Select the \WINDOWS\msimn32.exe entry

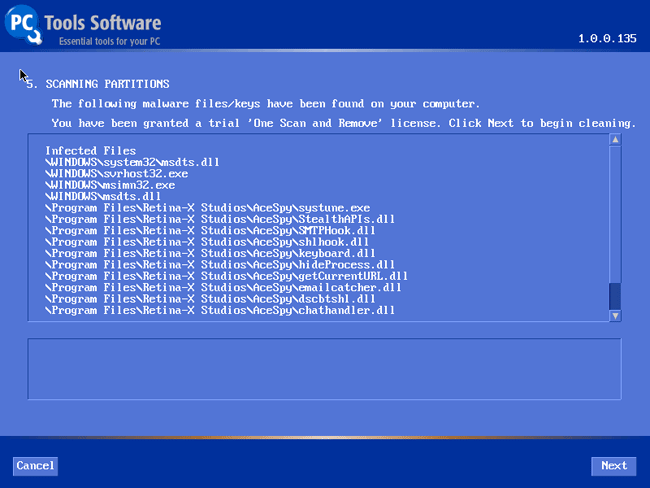[x=110, y=185]
